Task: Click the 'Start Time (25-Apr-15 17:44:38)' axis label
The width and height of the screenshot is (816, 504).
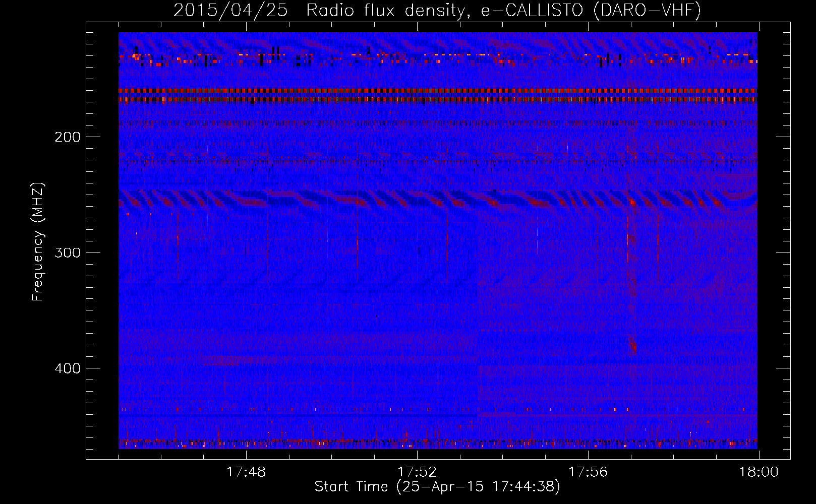Action: 437,487
